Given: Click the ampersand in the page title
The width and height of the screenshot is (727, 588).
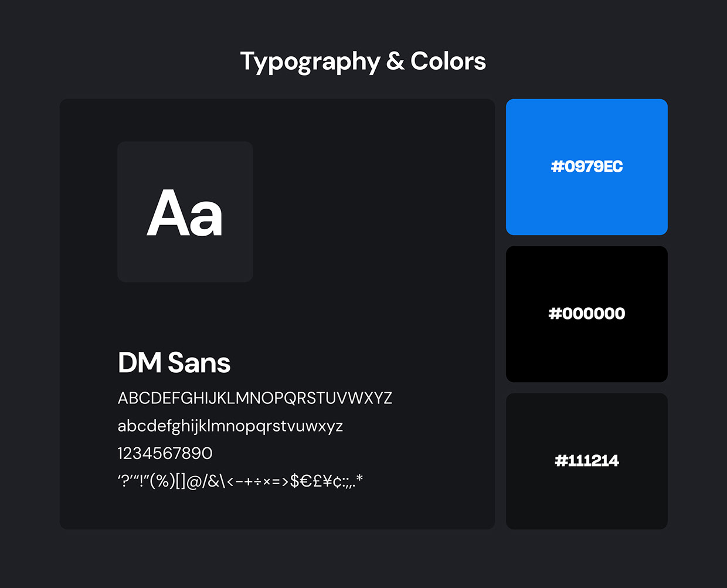Looking at the screenshot, I should click(x=395, y=61).
